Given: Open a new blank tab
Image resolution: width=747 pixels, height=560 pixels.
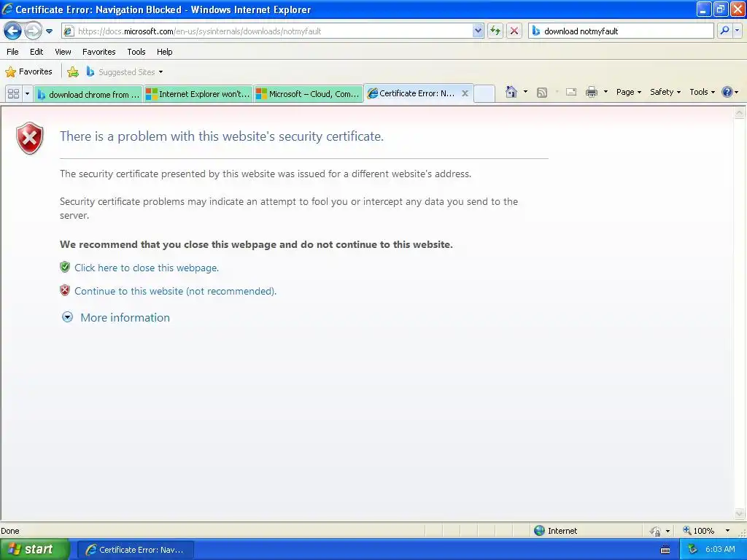Looking at the screenshot, I should pos(484,94).
